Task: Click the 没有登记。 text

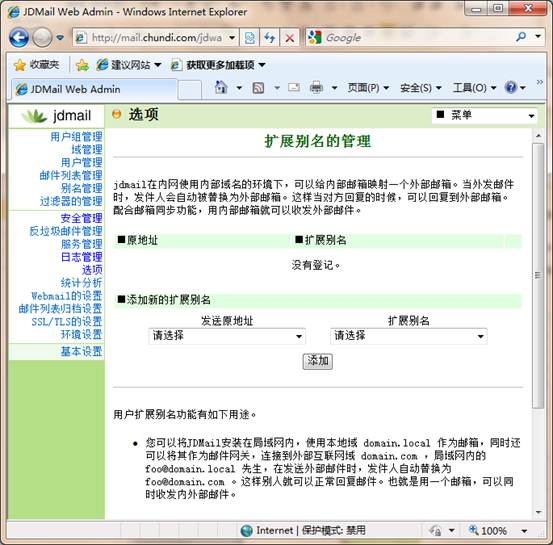Action: click(x=316, y=265)
